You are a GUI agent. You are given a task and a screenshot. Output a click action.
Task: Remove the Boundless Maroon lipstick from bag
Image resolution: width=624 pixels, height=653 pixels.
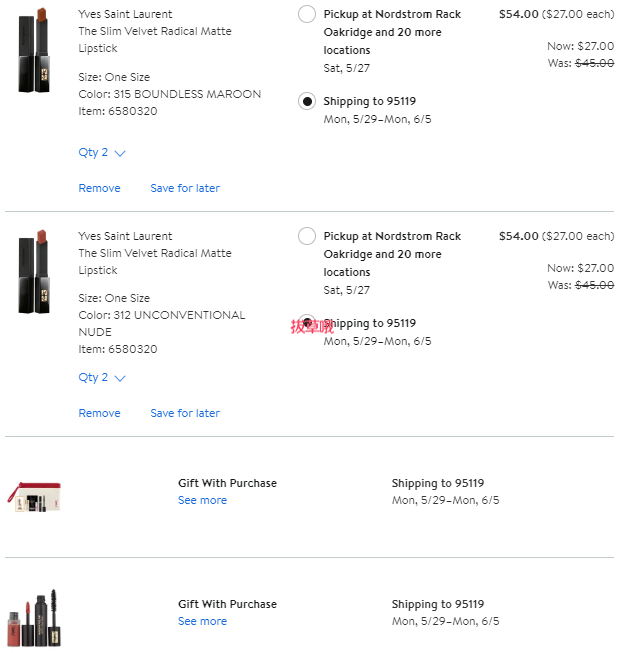pyautogui.click(x=100, y=188)
